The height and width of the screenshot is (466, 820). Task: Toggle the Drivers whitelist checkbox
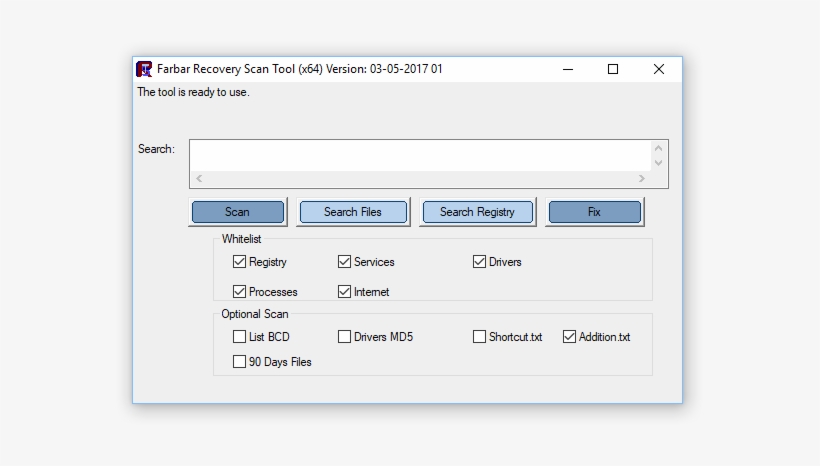(x=479, y=262)
